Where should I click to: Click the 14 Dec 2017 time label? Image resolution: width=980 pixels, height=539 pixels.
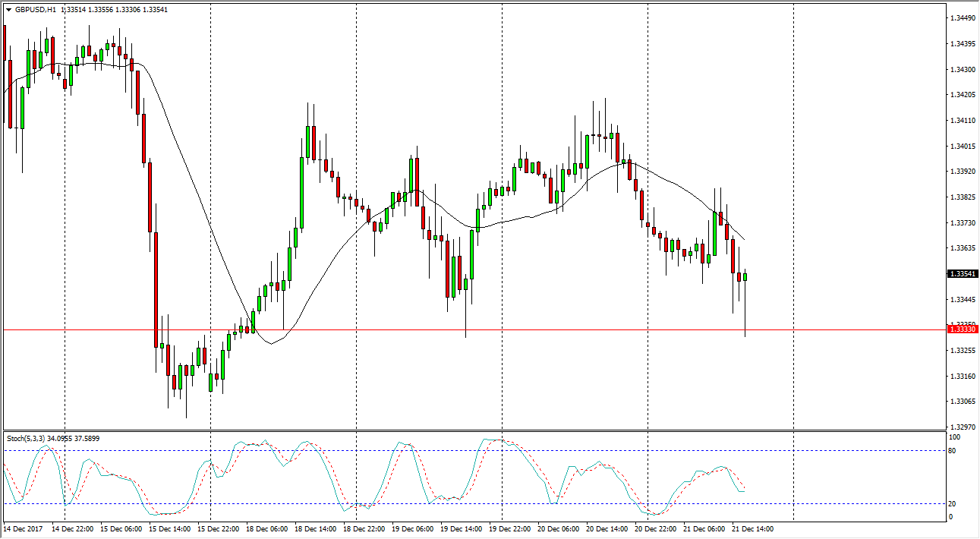22,528
